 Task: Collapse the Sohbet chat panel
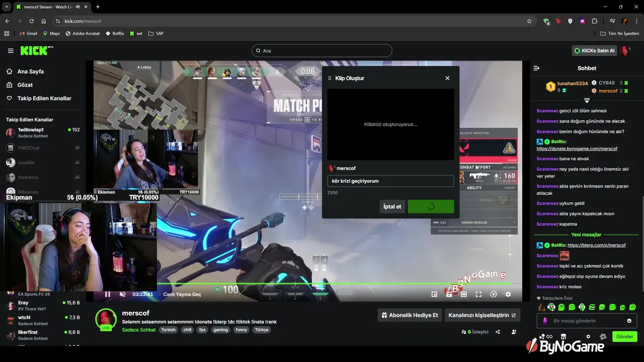click(x=536, y=68)
